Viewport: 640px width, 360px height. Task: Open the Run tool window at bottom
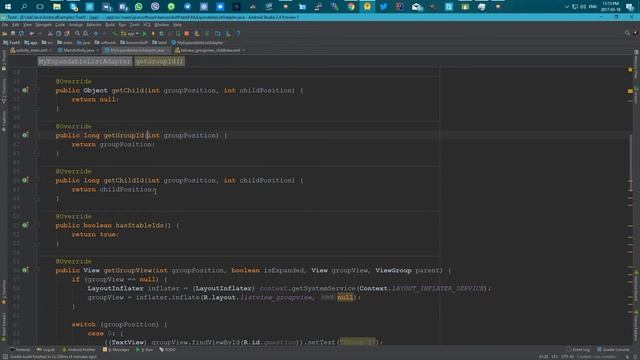click(144, 350)
